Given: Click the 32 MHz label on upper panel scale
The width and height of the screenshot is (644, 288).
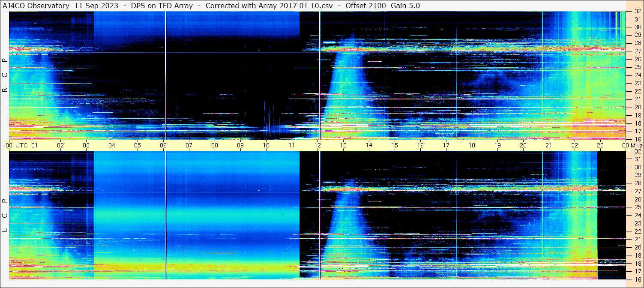Looking at the screenshot, I should [637, 12].
